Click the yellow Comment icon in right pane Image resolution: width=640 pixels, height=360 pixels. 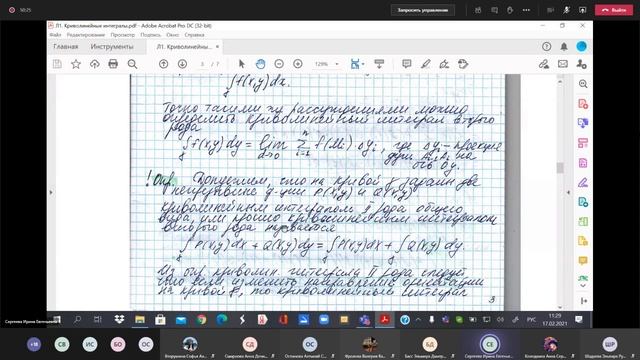(583, 260)
